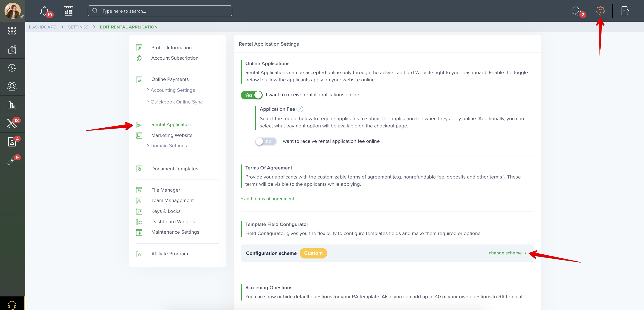Click the Affiliate Program icon

(139, 254)
